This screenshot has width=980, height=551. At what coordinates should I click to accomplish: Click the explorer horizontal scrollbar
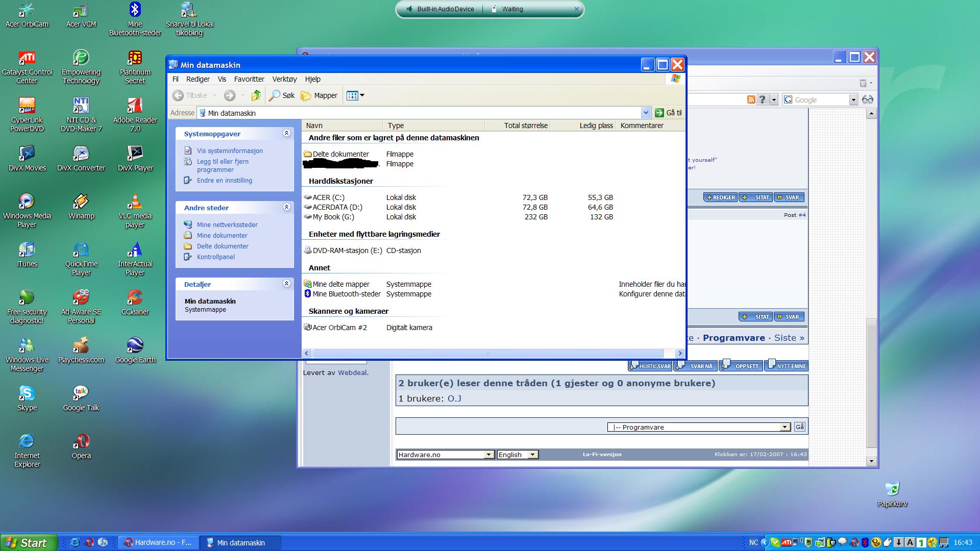tap(487, 353)
